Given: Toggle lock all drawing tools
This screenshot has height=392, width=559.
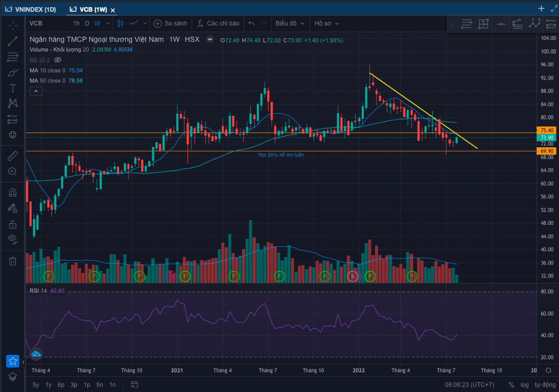Looking at the screenshot, I should tap(12, 224).
